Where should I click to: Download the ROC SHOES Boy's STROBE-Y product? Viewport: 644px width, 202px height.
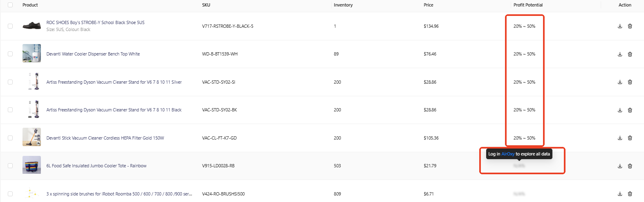[620, 26]
